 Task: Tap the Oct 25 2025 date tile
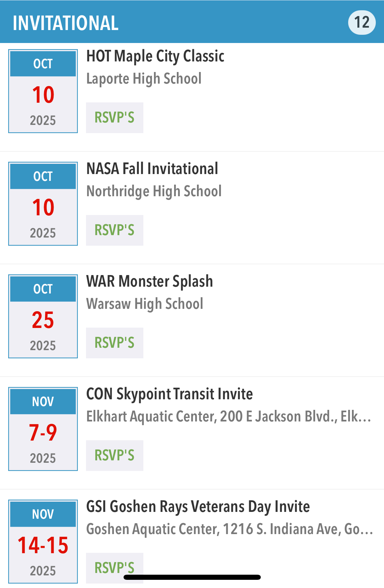point(43,317)
